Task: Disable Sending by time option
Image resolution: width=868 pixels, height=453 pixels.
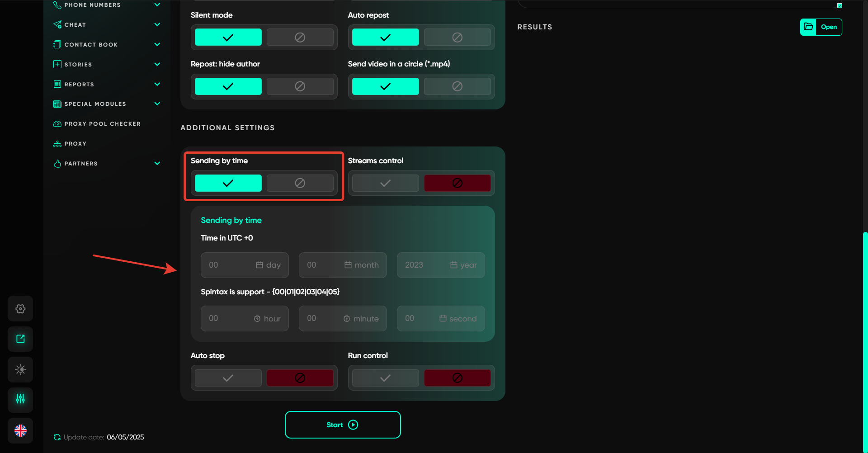Action: click(x=300, y=183)
